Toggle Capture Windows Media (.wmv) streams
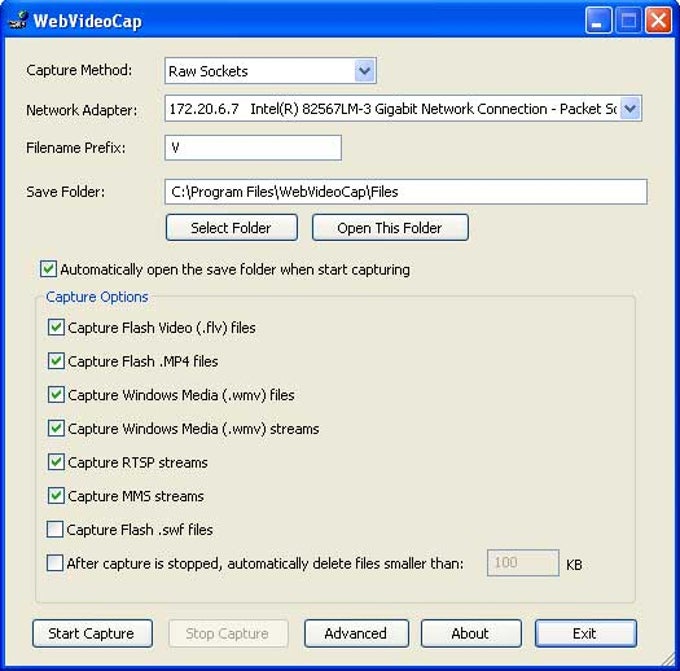This screenshot has height=671, width=680. point(56,429)
